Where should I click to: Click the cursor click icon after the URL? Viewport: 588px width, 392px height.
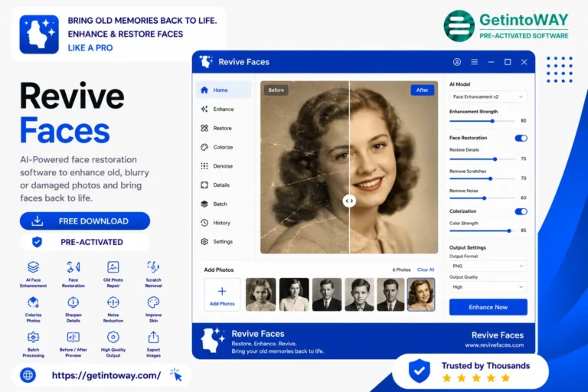[176, 374]
